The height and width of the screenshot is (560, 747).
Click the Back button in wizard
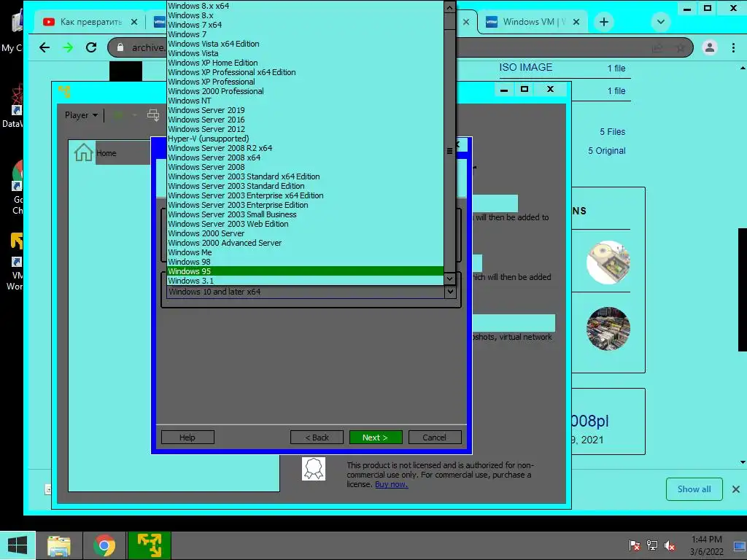pos(317,437)
